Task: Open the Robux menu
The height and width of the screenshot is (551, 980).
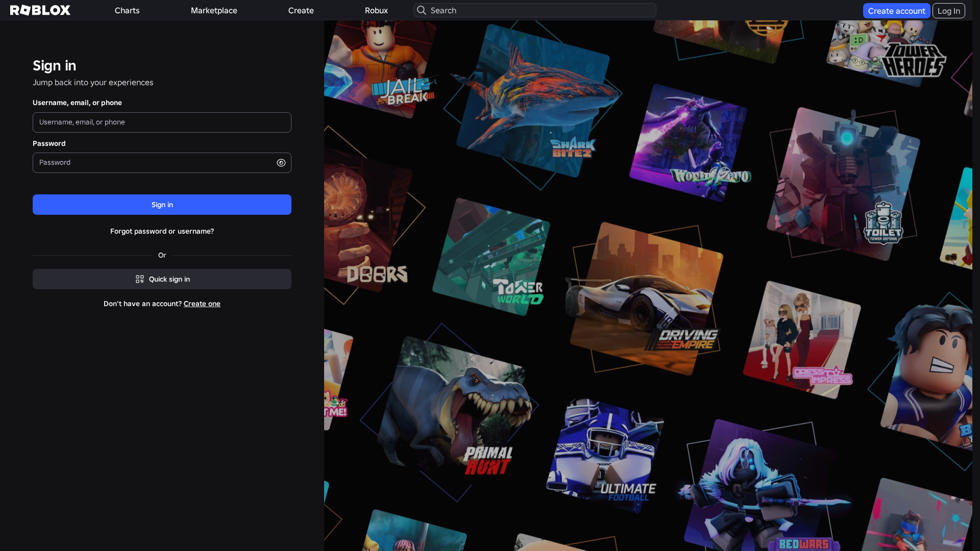Action: (376, 10)
